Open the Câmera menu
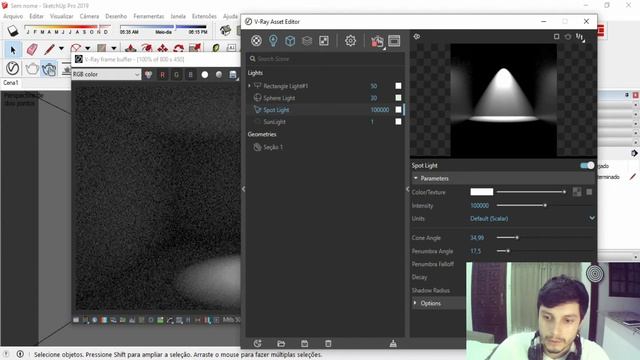Viewport: 640px width, 360px height. [89, 16]
